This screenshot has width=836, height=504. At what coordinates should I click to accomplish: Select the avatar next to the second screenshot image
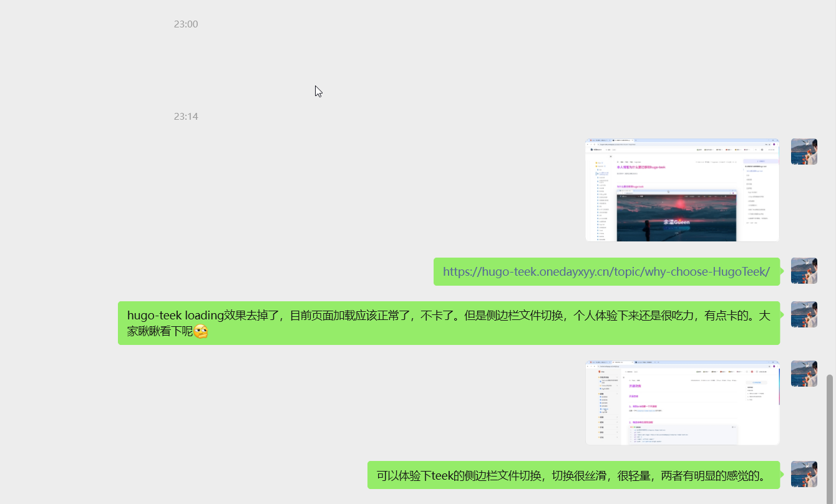click(804, 374)
